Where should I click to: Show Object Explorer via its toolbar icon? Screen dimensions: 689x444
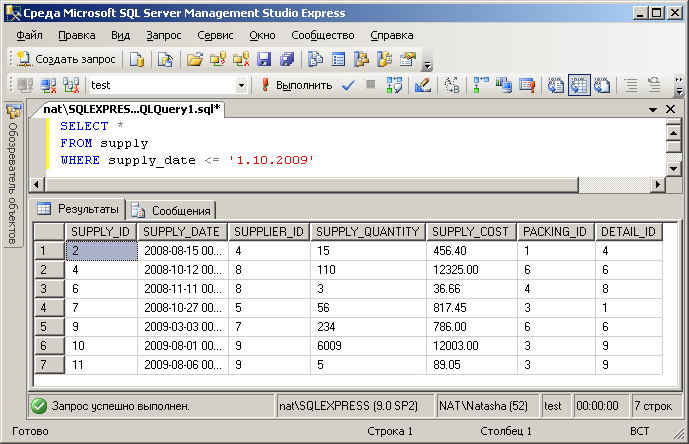point(361,59)
